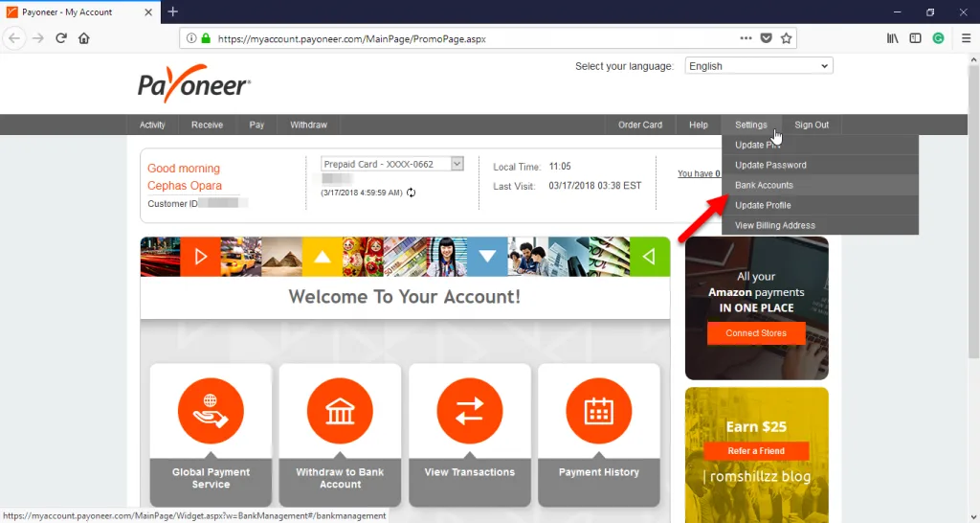This screenshot has height=523, width=980.
Task: Open Withdraw menu in navigation bar
Action: [x=308, y=125]
